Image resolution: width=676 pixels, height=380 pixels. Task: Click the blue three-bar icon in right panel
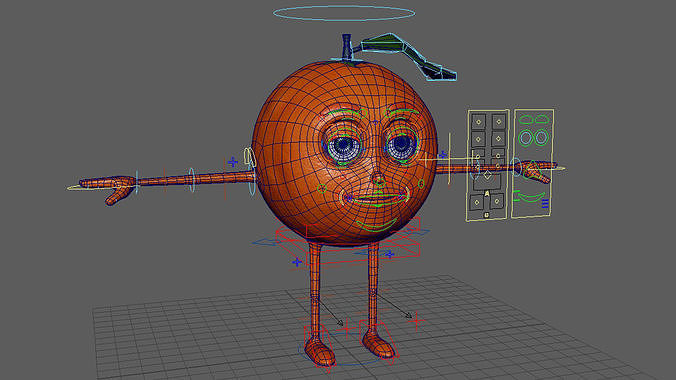(545, 203)
